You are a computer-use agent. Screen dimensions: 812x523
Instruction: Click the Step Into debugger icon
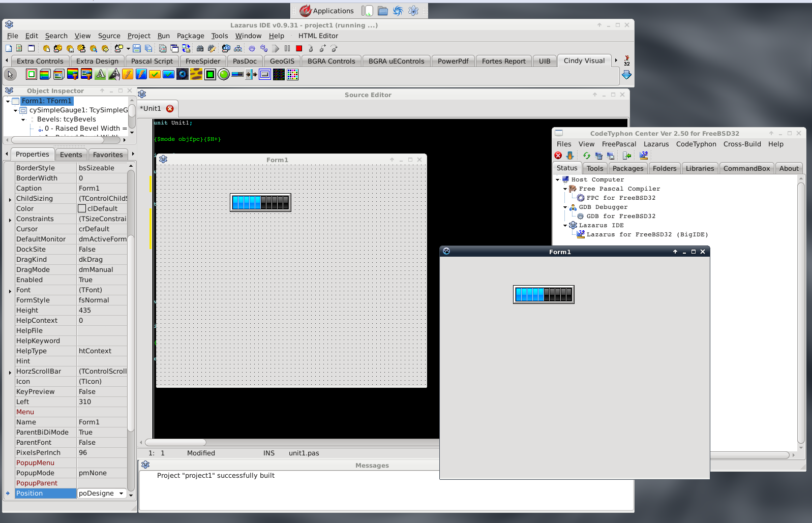coord(311,48)
